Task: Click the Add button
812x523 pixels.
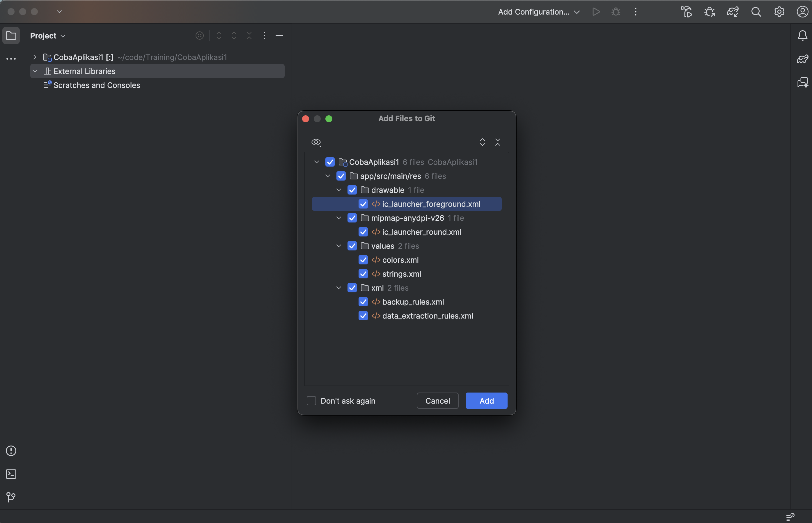Action: click(x=486, y=401)
